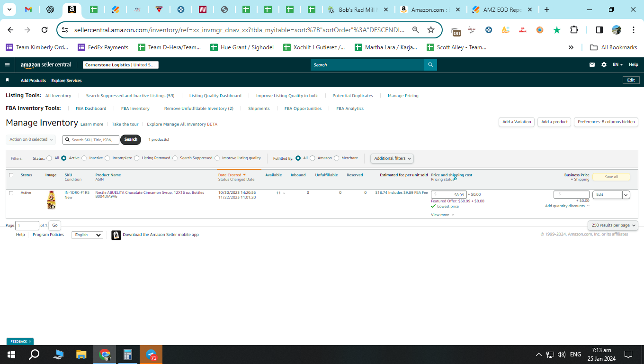Viewport: 644px width, 364px height.
Task: Click the zoom magnifier in the address bar
Action: (415, 30)
